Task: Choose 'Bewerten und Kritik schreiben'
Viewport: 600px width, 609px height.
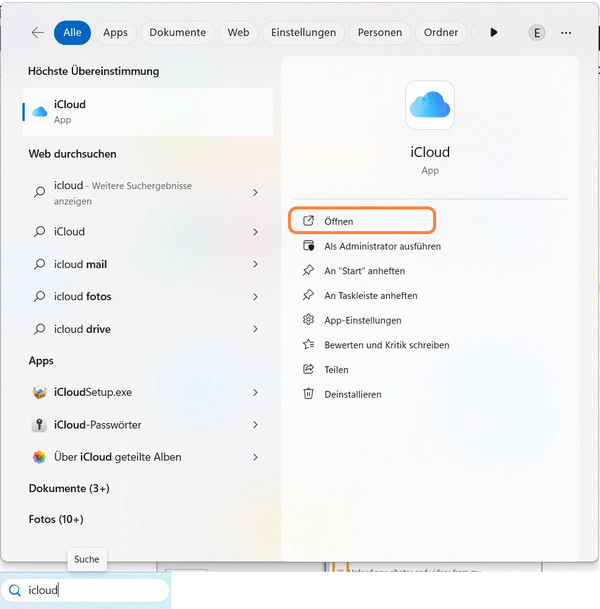Action: pos(387,345)
